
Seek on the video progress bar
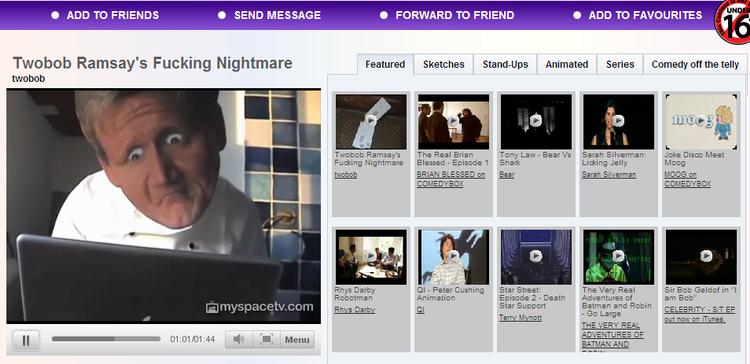(x=106, y=339)
